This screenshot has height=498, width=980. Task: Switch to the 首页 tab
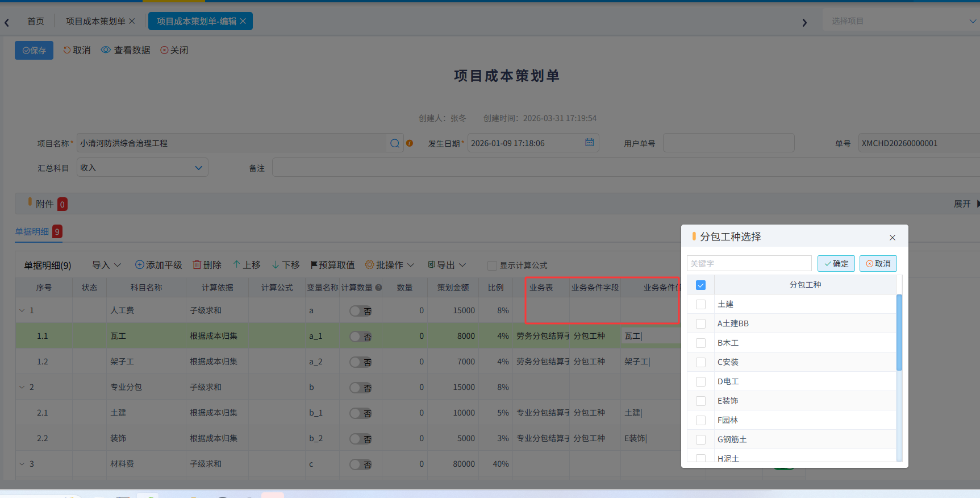click(36, 21)
